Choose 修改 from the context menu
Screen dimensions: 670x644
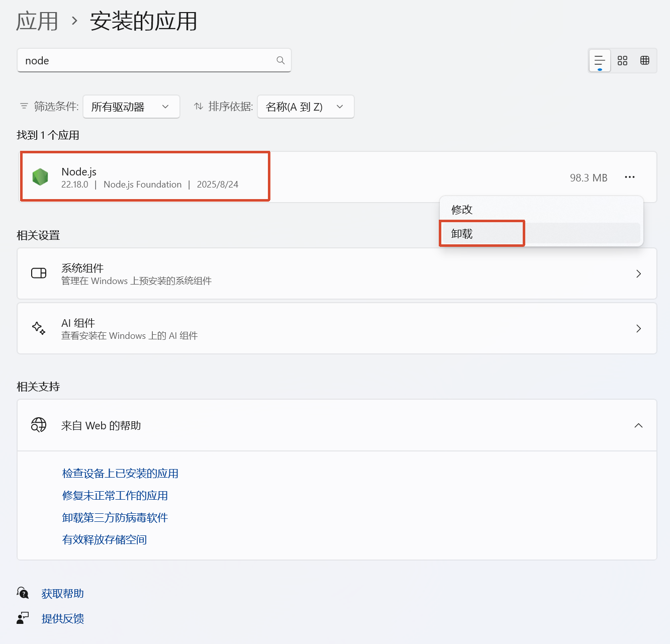[x=541, y=210]
